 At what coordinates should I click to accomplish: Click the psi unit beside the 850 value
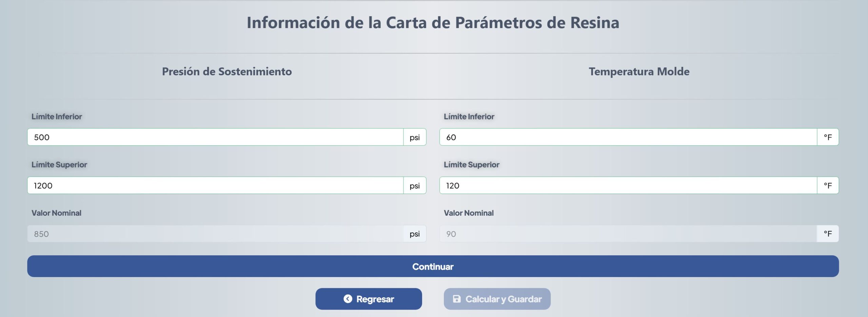point(415,234)
